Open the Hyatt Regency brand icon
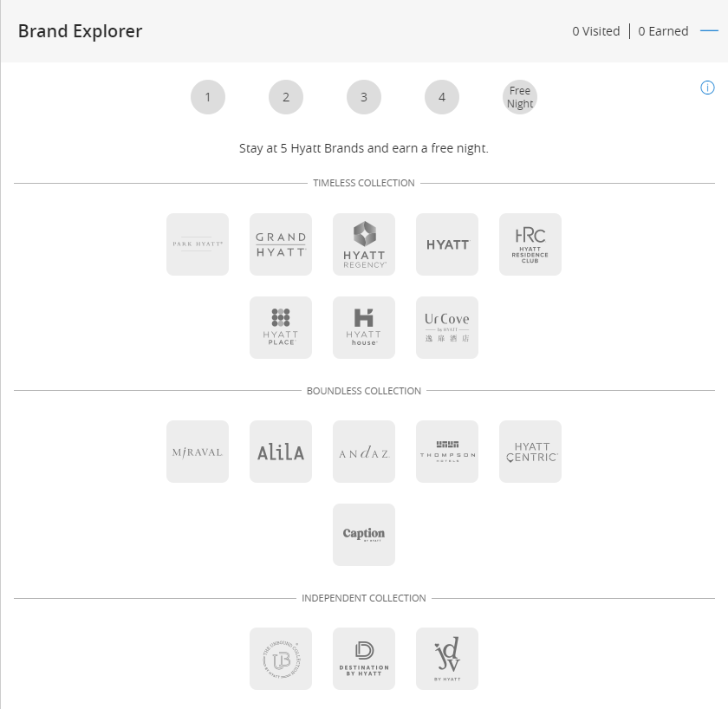Viewport: 728px width, 709px height. point(364,244)
